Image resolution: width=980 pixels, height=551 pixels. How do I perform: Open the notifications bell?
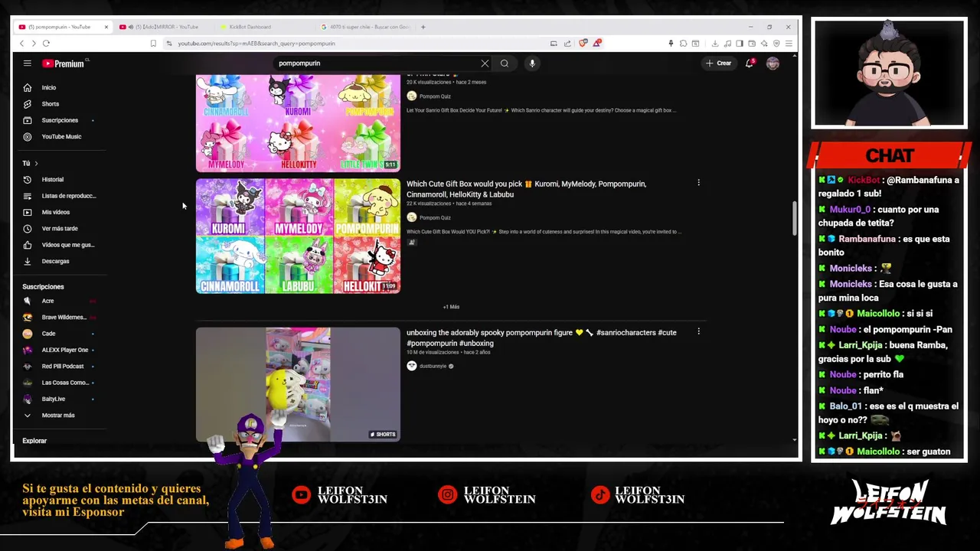click(750, 64)
